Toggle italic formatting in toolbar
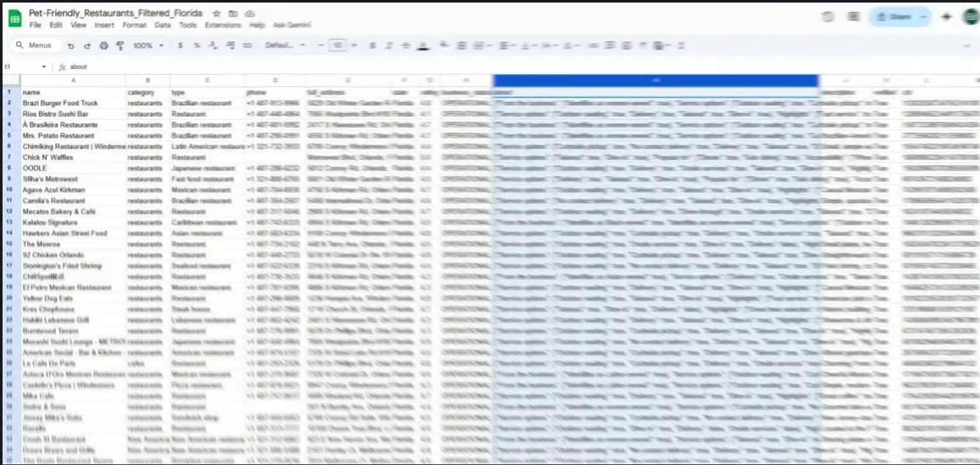 [x=388, y=46]
